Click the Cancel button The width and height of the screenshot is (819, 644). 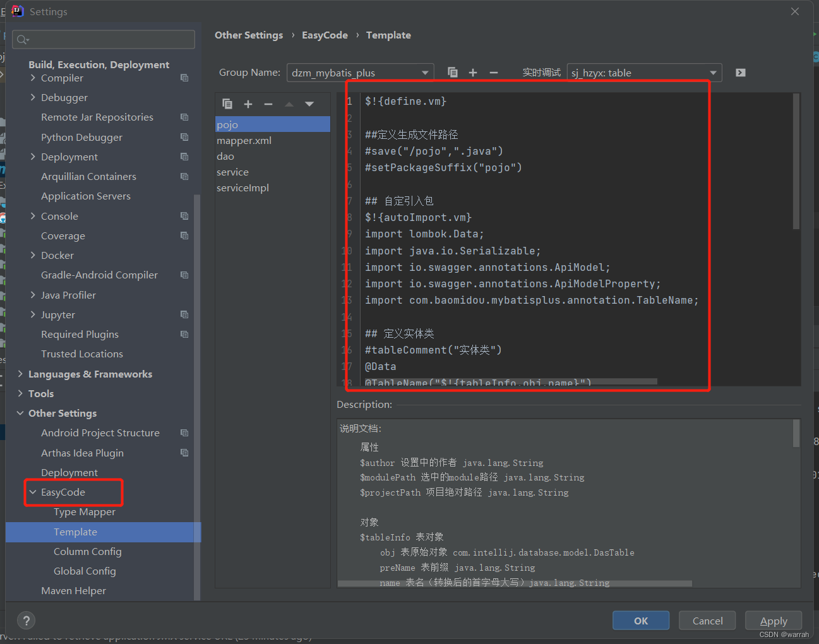point(707,621)
